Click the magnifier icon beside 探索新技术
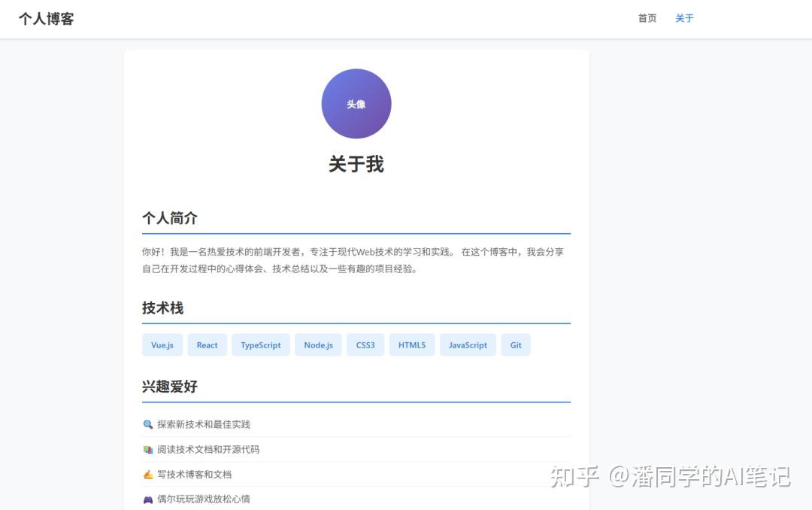 (147, 424)
